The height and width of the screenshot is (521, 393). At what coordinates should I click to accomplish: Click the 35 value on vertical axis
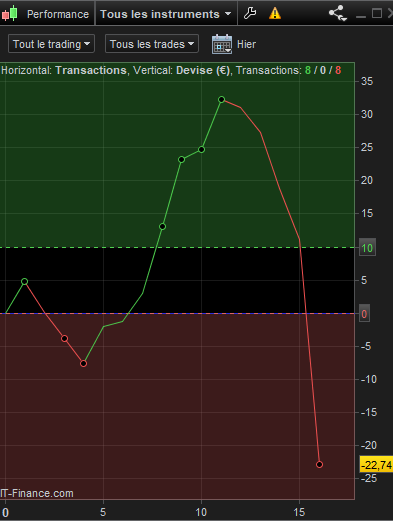pyautogui.click(x=367, y=81)
